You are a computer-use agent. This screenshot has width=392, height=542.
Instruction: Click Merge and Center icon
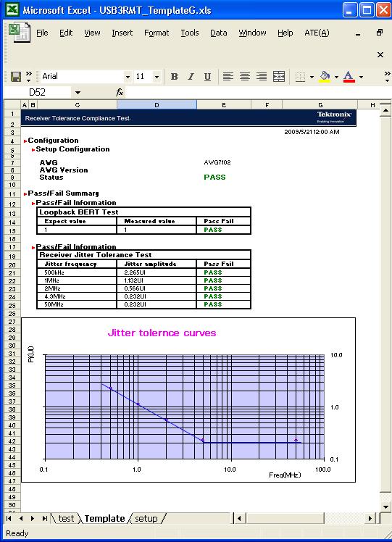coord(279,76)
